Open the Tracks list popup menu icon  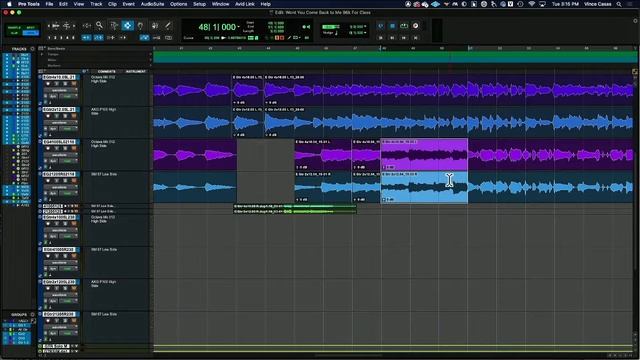click(x=32, y=49)
